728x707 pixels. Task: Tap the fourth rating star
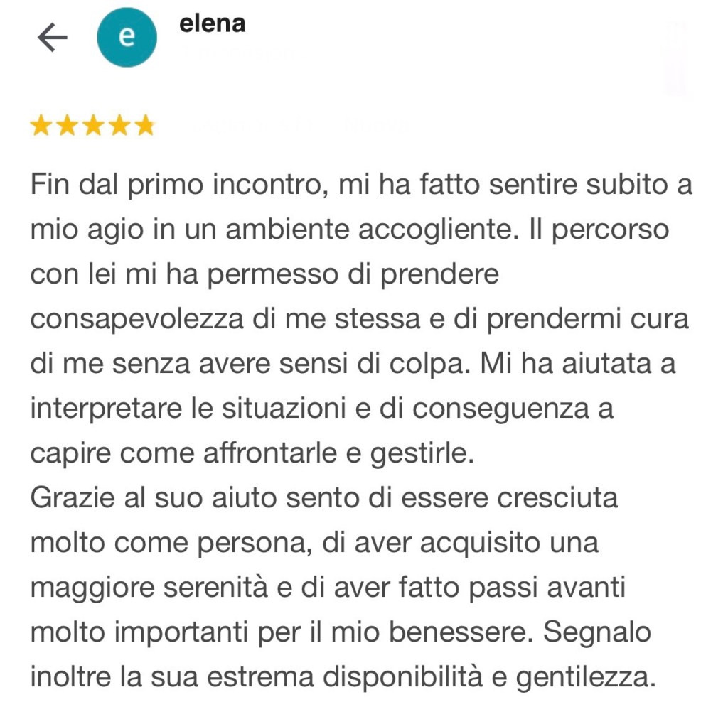coord(120,126)
